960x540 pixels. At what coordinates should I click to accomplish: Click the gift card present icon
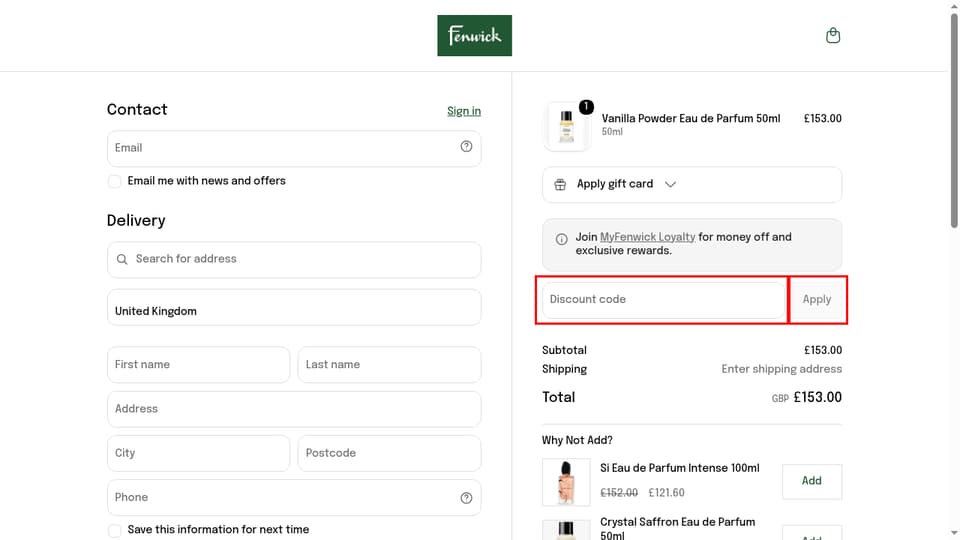(560, 184)
